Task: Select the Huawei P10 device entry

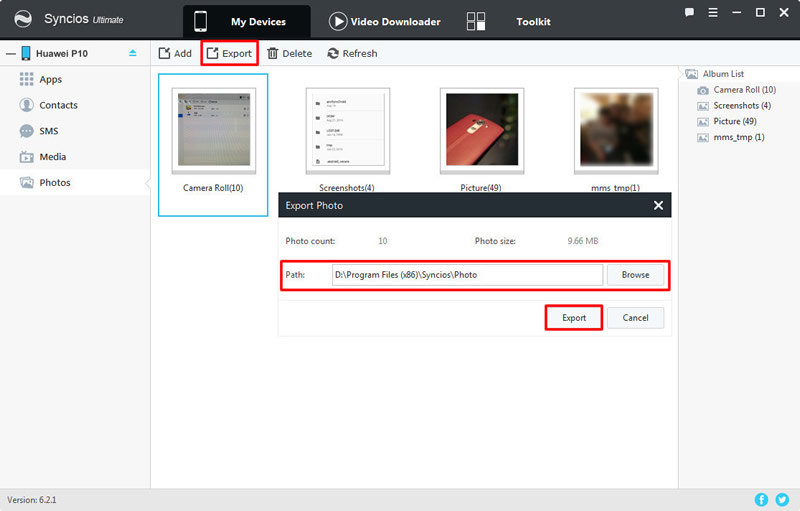Action: pos(62,54)
